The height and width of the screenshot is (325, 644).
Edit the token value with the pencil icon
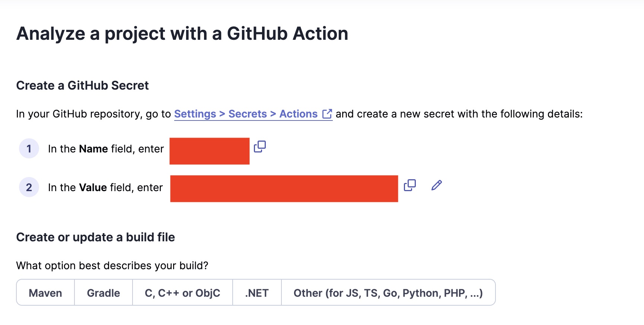437,185
